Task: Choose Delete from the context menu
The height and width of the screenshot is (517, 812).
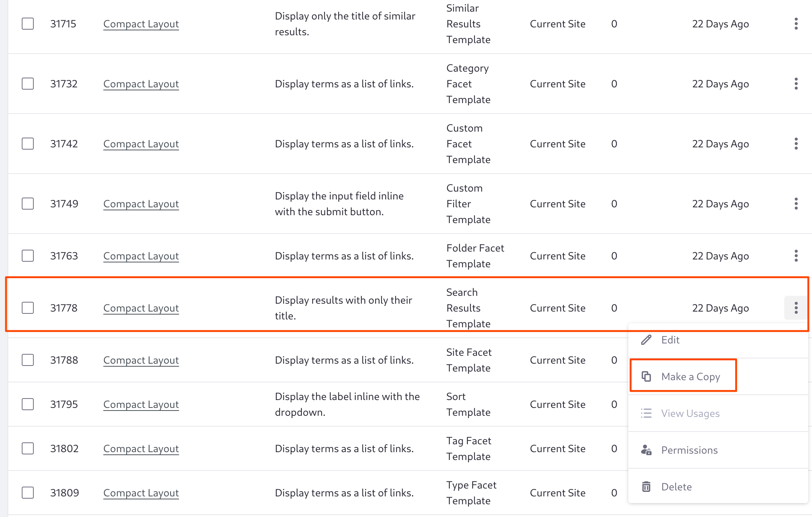Action: [x=718, y=487]
